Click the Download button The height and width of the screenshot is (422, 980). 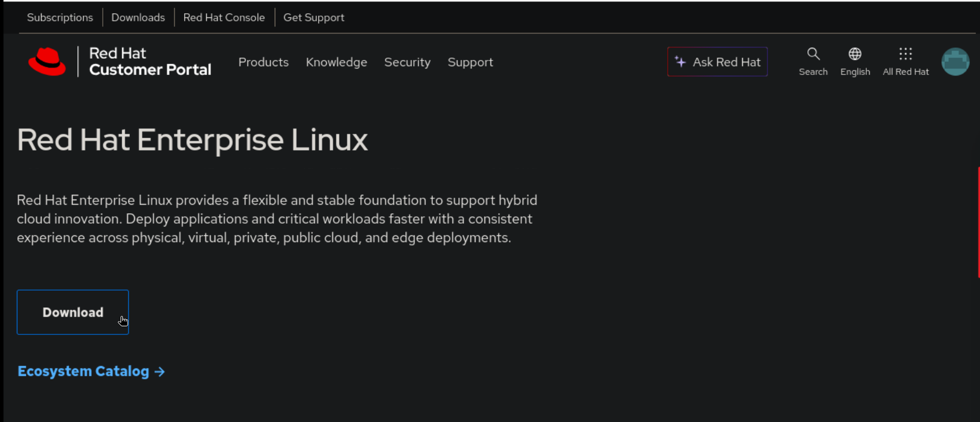pyautogui.click(x=73, y=312)
